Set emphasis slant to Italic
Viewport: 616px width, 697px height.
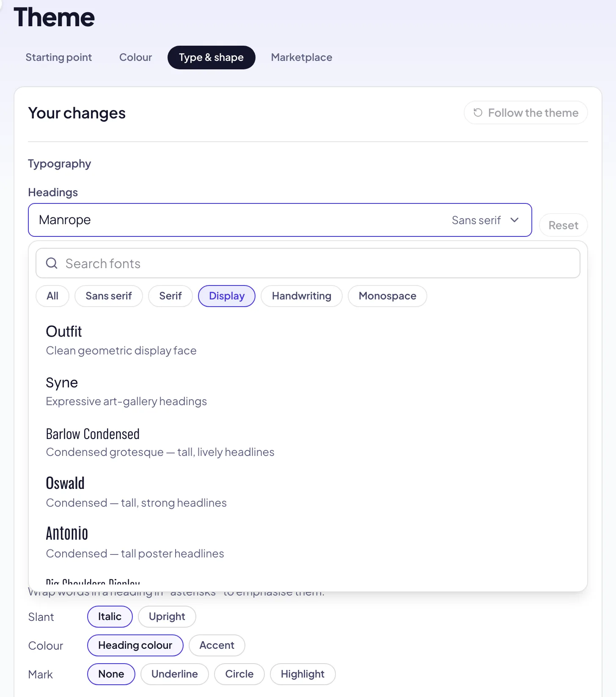(110, 617)
